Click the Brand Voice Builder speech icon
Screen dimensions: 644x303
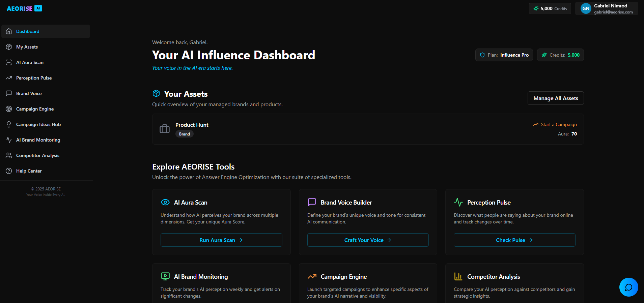click(312, 202)
